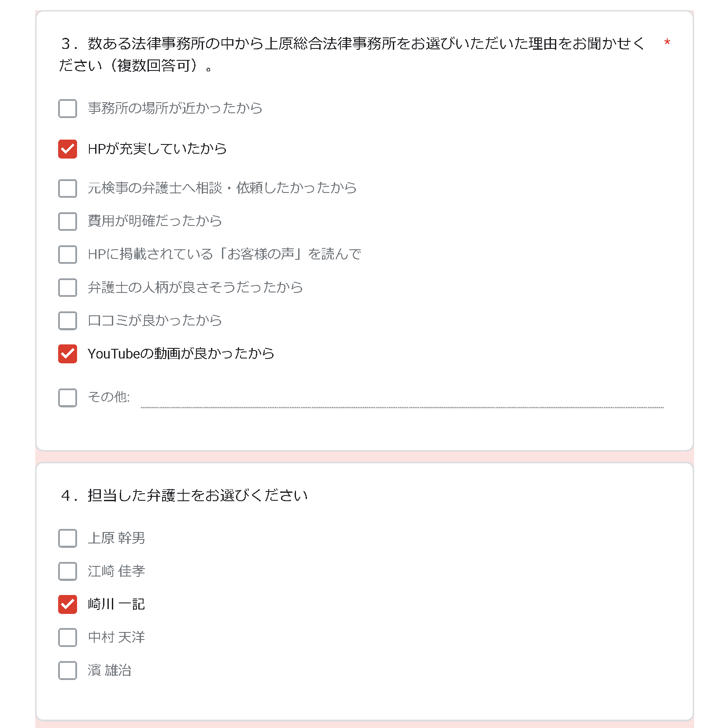
Task: Enable the その他 checkbox
Action: tap(67, 397)
